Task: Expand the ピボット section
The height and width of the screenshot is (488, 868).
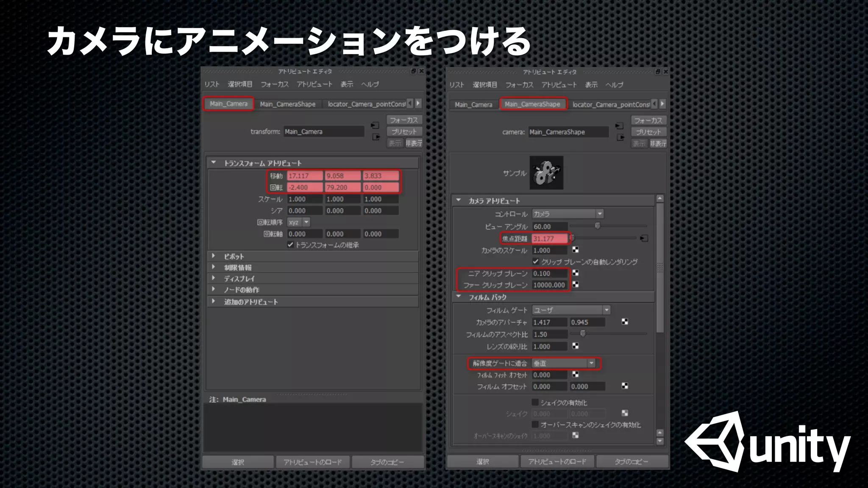Action: point(214,256)
